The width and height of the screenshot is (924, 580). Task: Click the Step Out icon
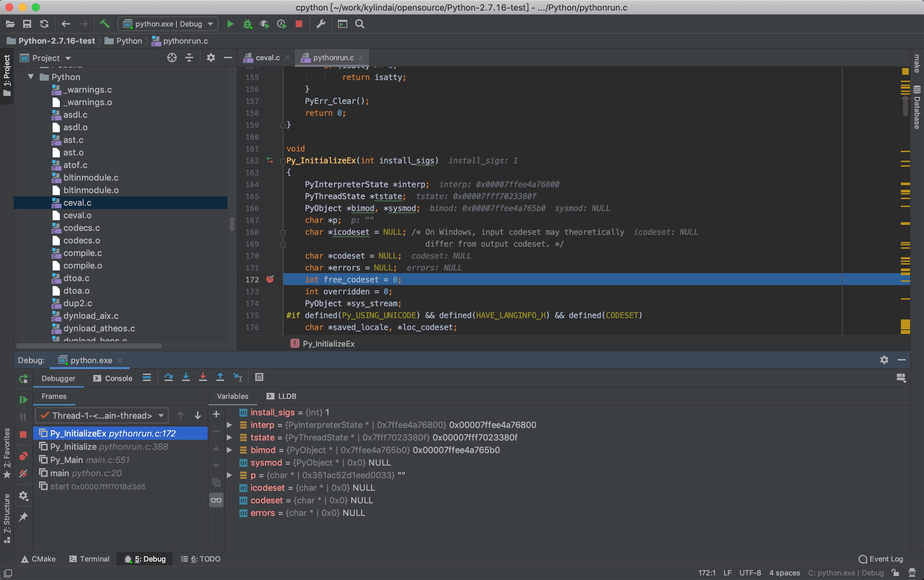point(220,377)
